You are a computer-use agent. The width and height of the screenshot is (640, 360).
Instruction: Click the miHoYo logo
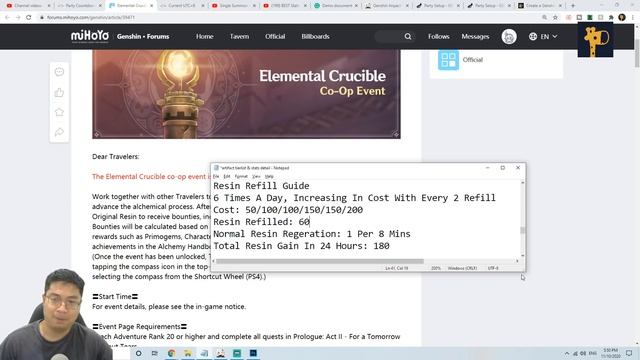pyautogui.click(x=90, y=36)
